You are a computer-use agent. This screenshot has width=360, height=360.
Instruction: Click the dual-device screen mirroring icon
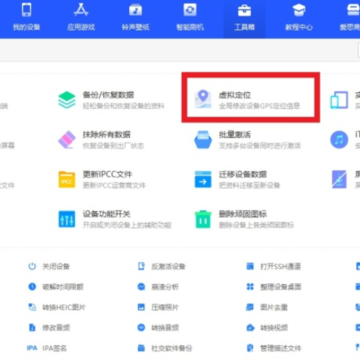pos(339,100)
